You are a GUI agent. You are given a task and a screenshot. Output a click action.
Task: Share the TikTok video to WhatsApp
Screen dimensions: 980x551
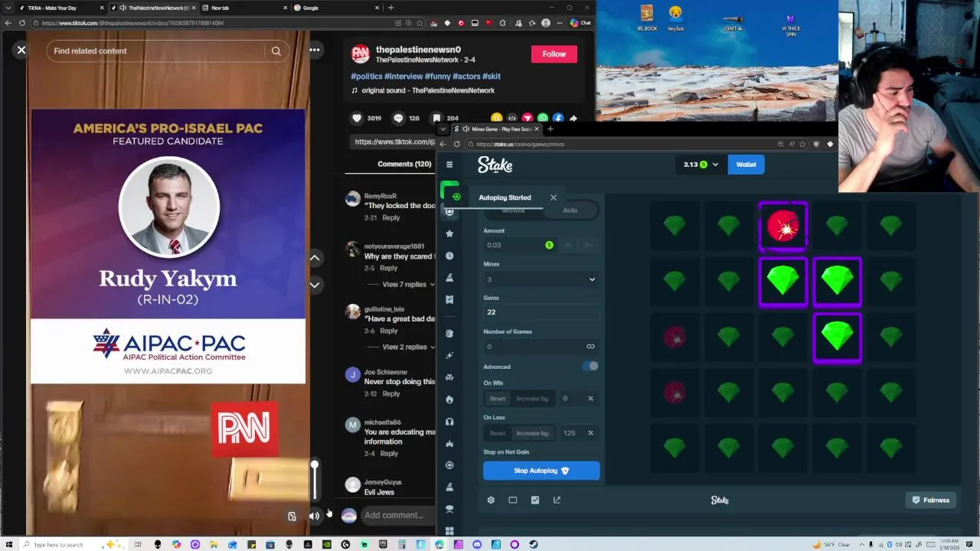[x=543, y=118]
